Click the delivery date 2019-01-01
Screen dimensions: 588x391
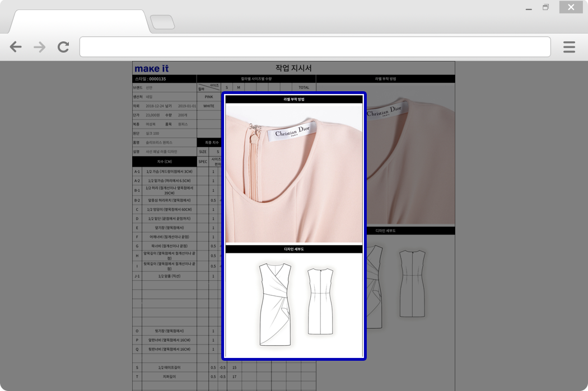[186, 106]
